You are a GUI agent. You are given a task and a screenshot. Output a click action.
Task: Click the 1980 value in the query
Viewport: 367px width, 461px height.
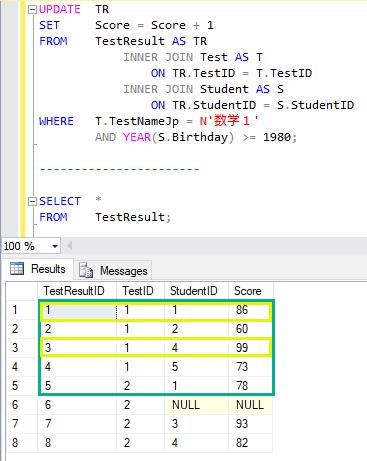pos(277,137)
